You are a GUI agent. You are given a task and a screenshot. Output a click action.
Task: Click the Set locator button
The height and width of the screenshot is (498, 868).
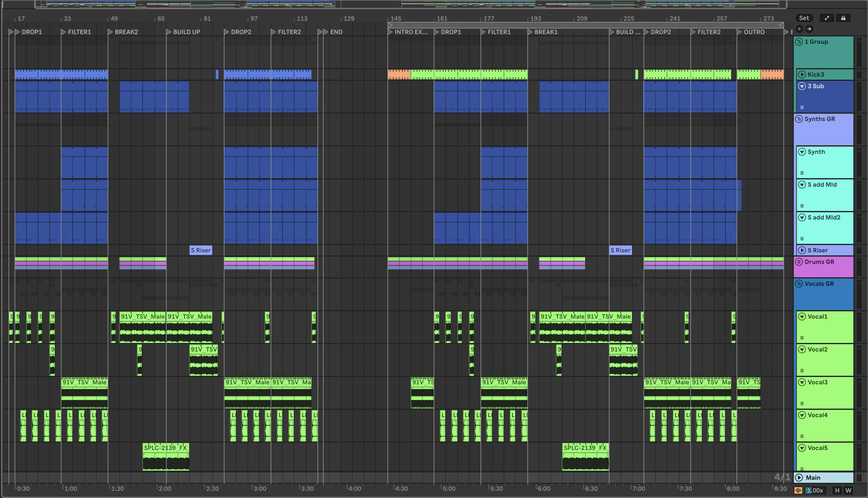(x=804, y=18)
